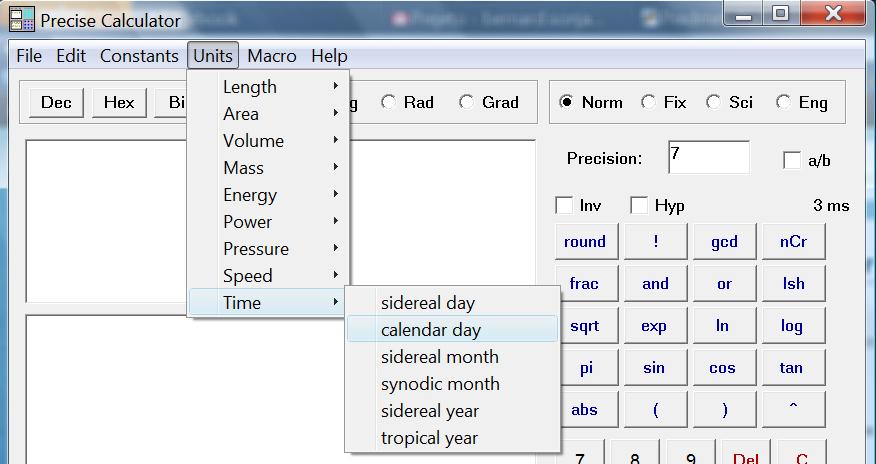Switch to Dec number base
The width and height of the screenshot is (876, 464).
pos(56,102)
